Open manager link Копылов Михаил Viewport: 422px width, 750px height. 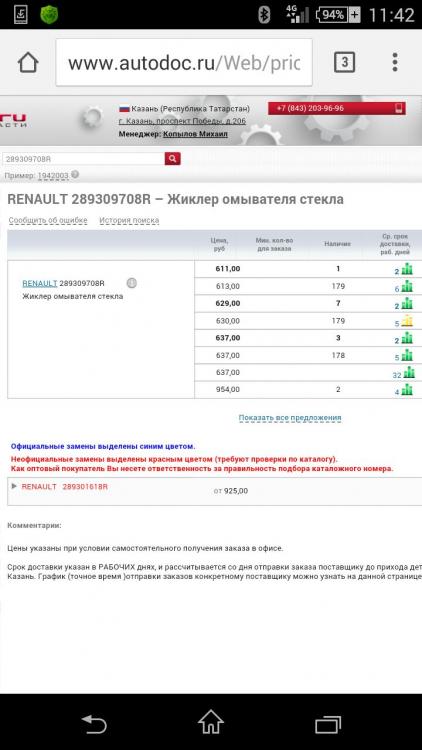pos(195,134)
